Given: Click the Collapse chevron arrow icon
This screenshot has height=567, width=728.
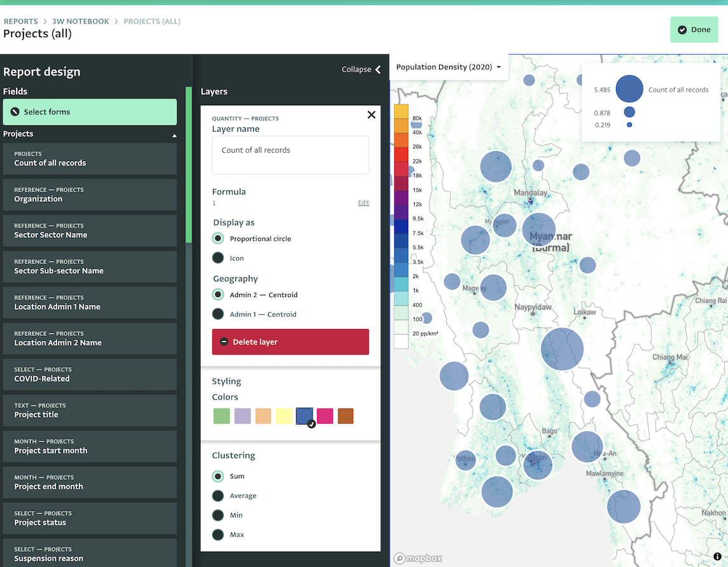Looking at the screenshot, I should click(378, 69).
